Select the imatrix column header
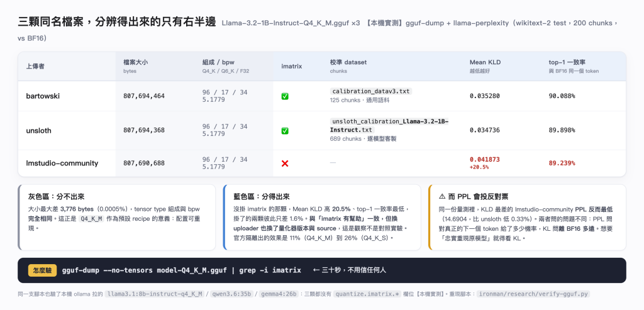The width and height of the screenshot is (644, 310). tap(292, 66)
